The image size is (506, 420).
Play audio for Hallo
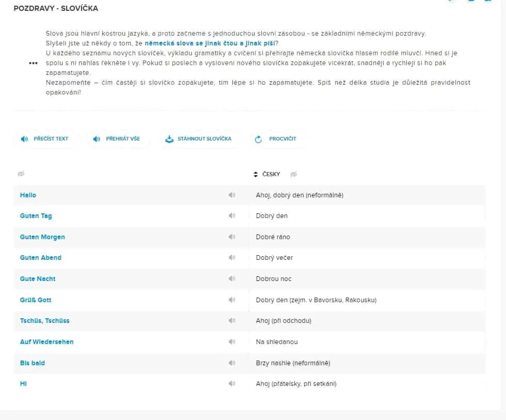pyautogui.click(x=232, y=195)
